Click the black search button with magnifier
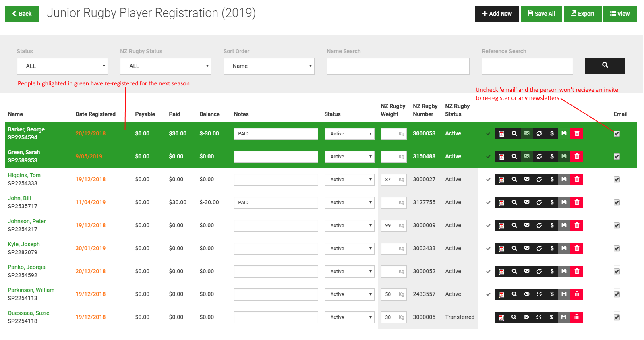This screenshot has height=340, width=644. point(605,66)
